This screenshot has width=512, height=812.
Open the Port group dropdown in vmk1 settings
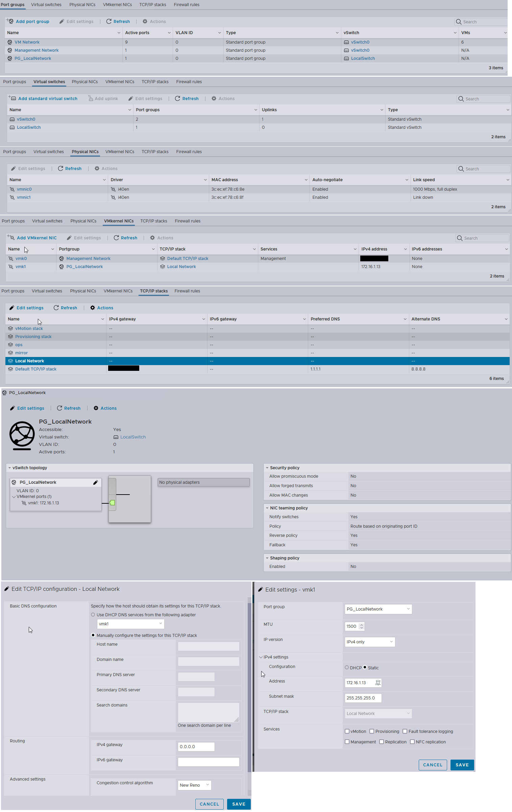click(x=378, y=609)
